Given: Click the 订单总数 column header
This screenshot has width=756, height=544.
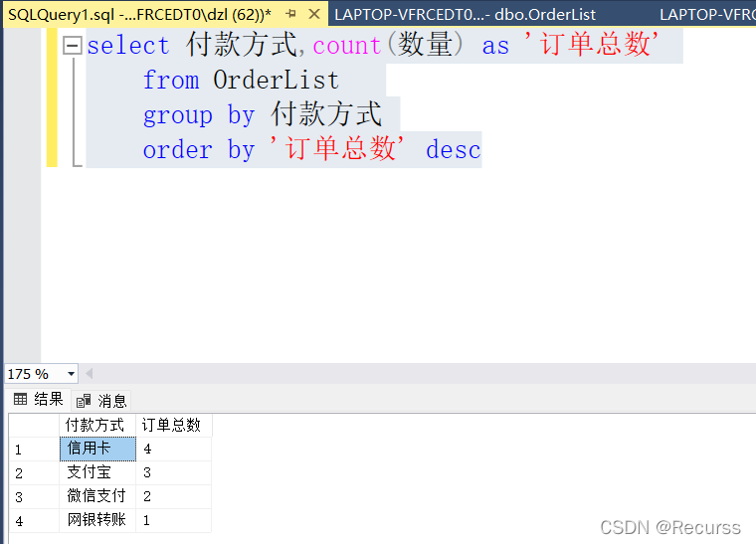Looking at the screenshot, I should click(x=173, y=425).
